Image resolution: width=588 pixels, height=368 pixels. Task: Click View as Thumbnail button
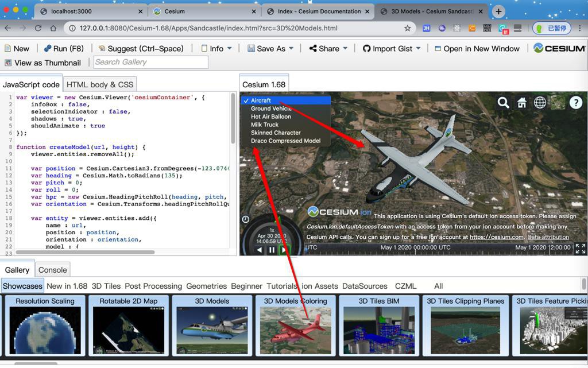click(x=42, y=63)
